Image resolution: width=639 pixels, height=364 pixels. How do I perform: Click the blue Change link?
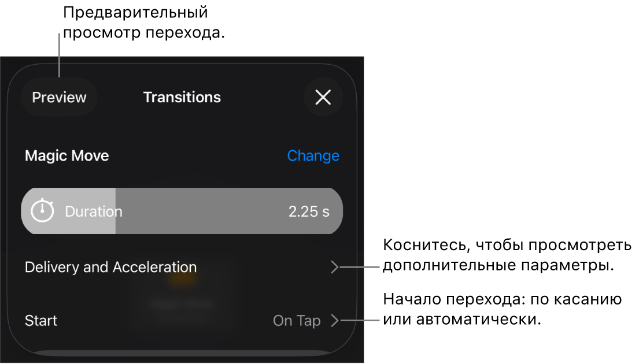[313, 155]
